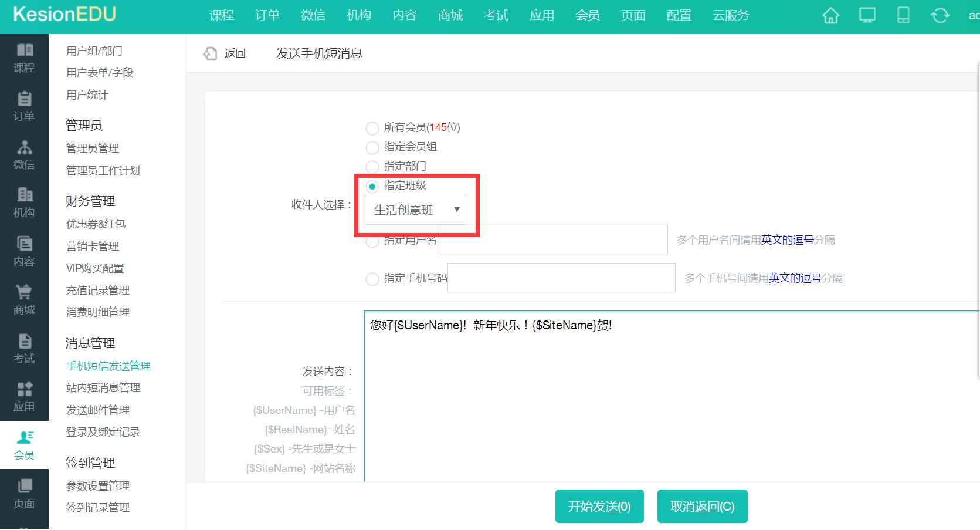Click the 开始发送(0) send button
Screen dimensions: 980x530
599,506
